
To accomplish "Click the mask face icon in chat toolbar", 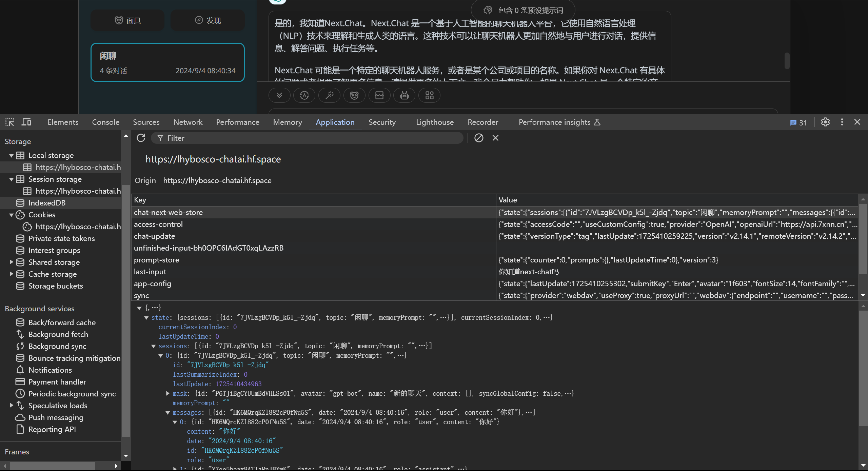I will click(354, 95).
